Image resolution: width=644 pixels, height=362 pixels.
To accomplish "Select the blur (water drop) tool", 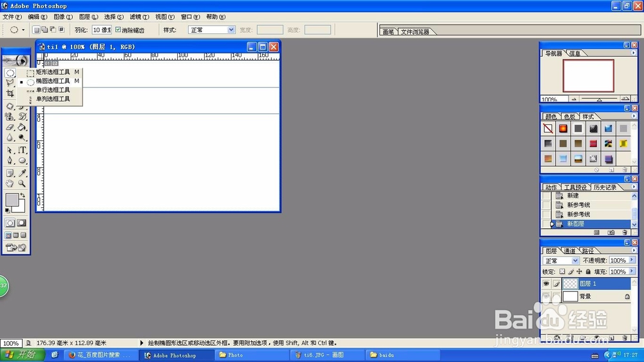I will tap(10, 138).
